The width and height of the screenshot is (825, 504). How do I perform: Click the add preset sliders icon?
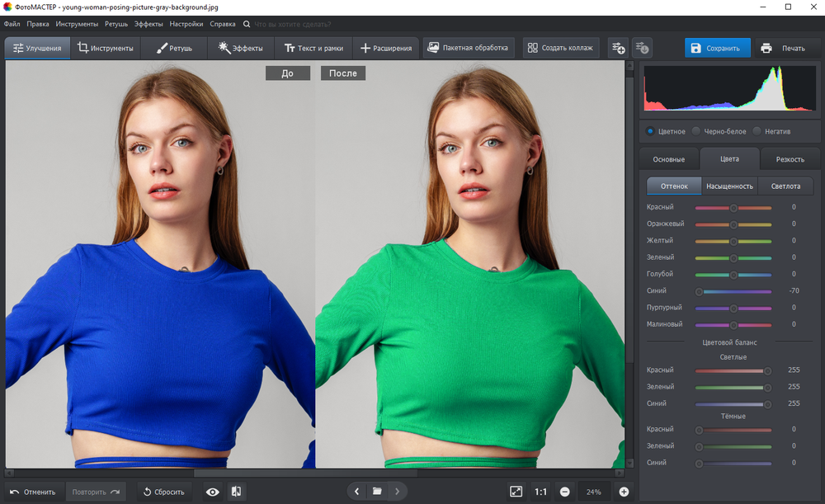(x=618, y=48)
